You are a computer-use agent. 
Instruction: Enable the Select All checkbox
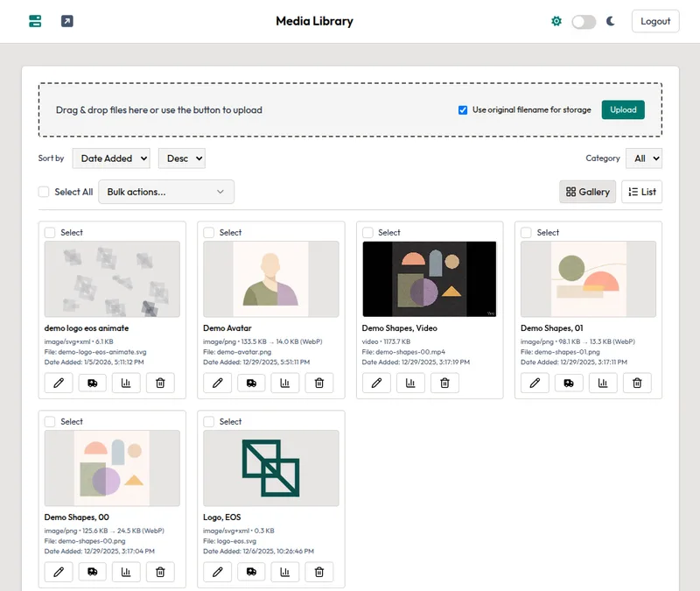[x=43, y=192]
